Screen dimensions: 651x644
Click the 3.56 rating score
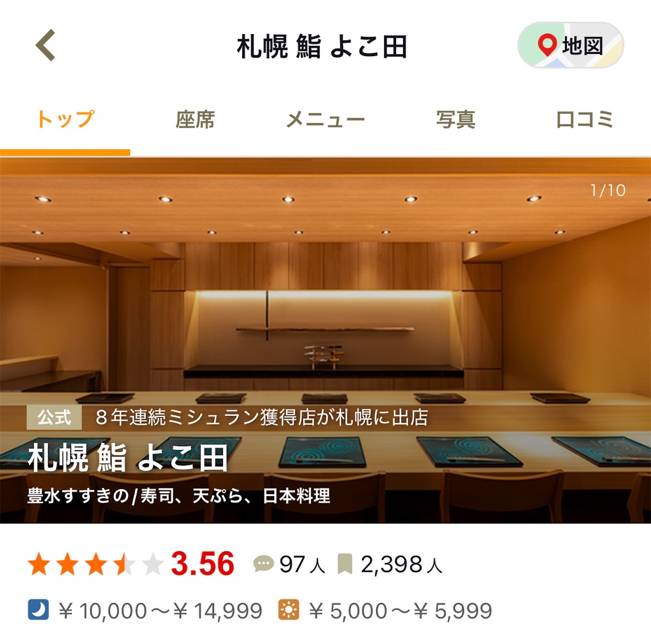tap(203, 563)
